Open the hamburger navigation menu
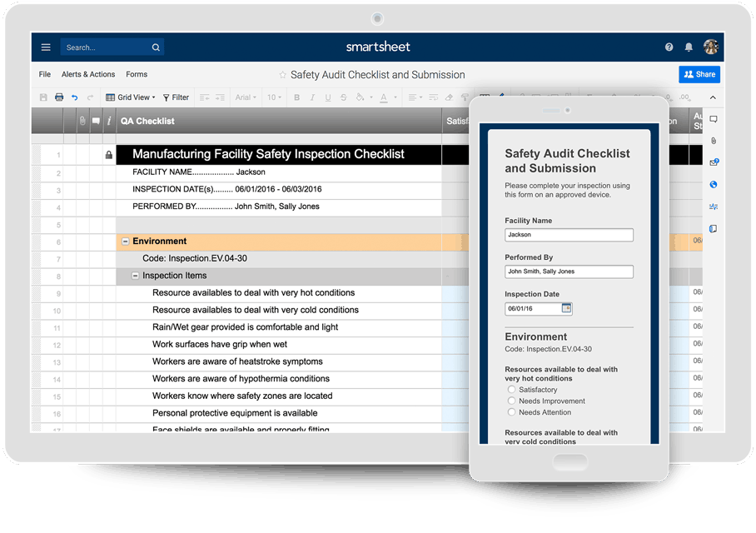 (x=46, y=47)
